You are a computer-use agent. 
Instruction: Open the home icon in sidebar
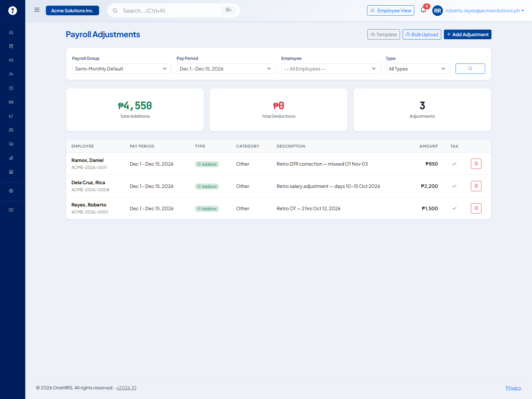point(11,32)
